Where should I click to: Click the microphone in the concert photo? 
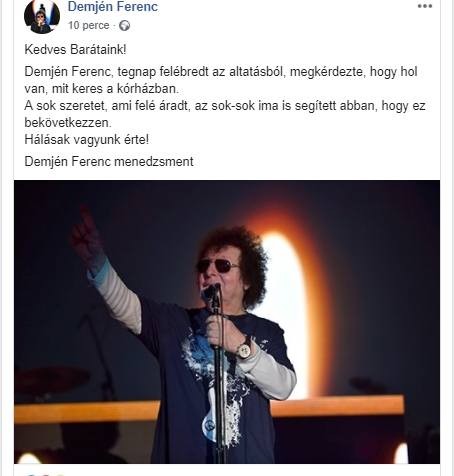[211, 291]
